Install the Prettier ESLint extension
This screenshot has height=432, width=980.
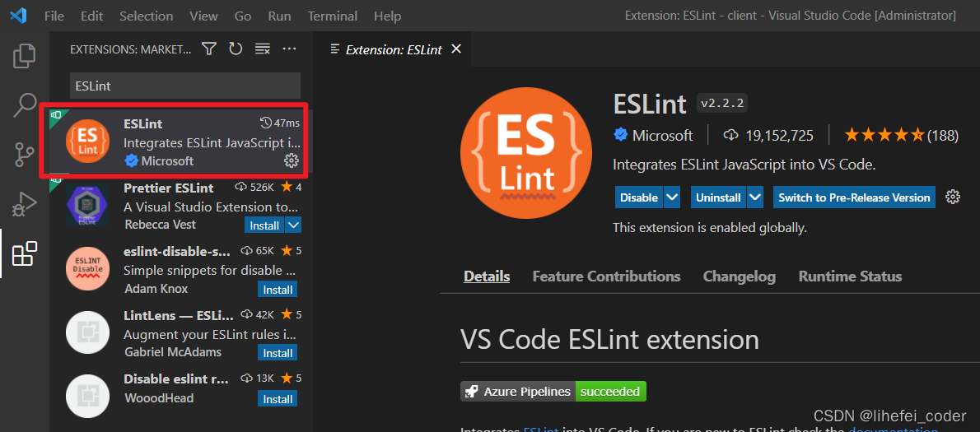pos(265,225)
